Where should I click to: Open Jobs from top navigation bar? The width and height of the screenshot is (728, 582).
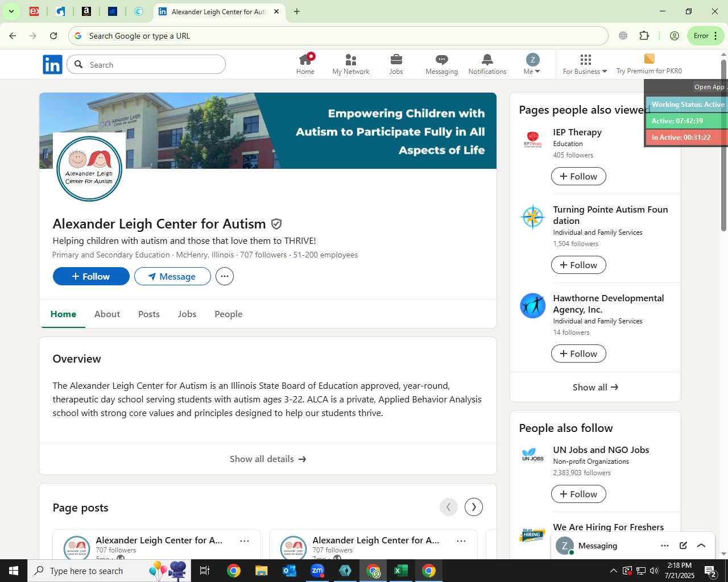pyautogui.click(x=396, y=64)
